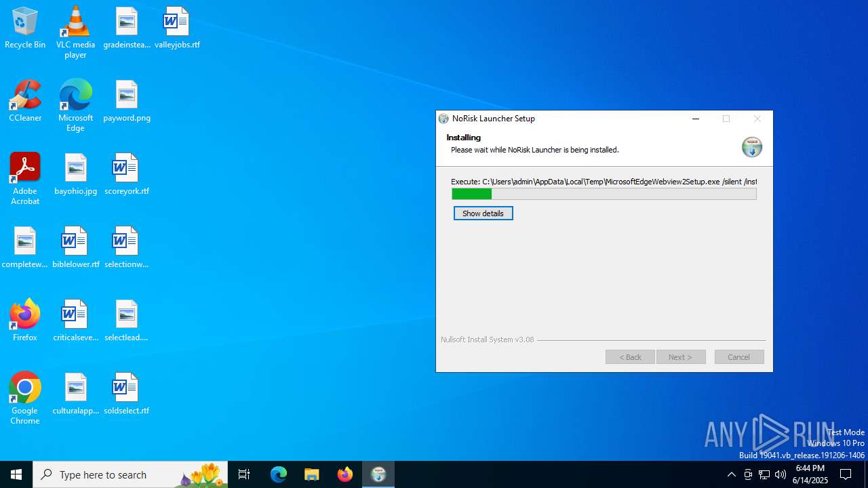This screenshot has height=488, width=868.
Task: Select the valleyjobs.rtf document
Action: (x=177, y=28)
